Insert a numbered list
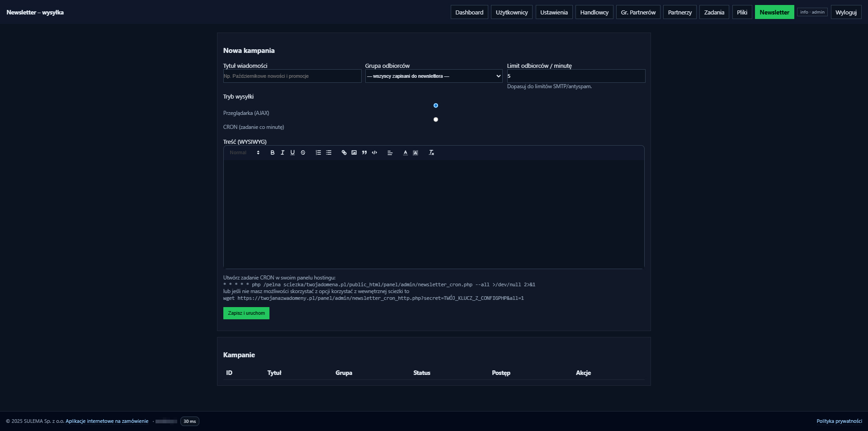Image resolution: width=868 pixels, height=431 pixels. point(318,153)
